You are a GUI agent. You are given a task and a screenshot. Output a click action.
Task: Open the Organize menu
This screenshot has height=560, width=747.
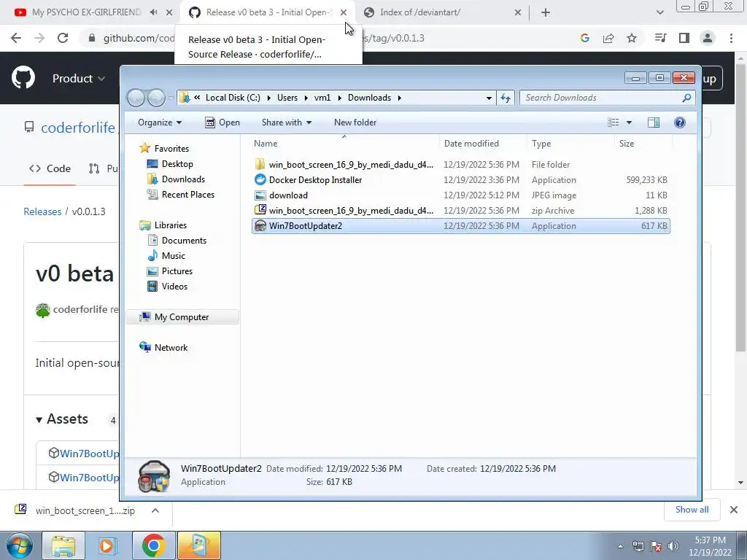click(160, 122)
